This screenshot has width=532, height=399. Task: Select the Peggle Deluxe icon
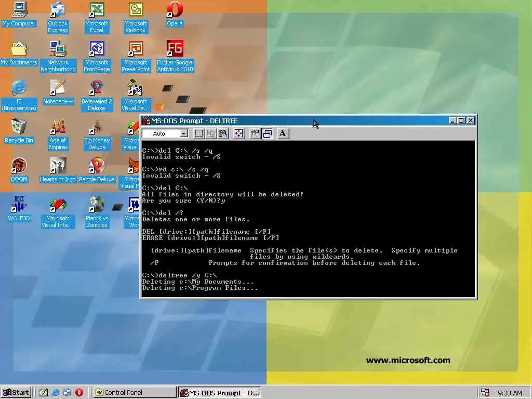pyautogui.click(x=97, y=170)
